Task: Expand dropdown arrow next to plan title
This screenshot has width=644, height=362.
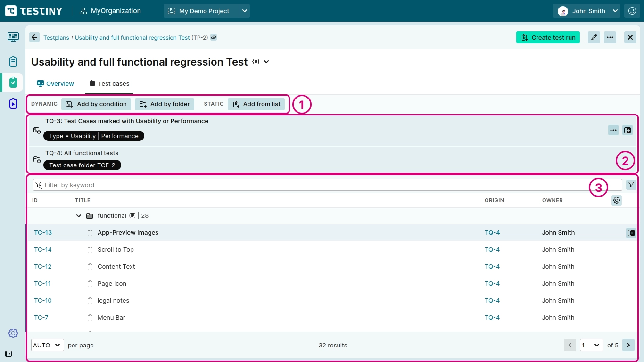Action: click(266, 62)
